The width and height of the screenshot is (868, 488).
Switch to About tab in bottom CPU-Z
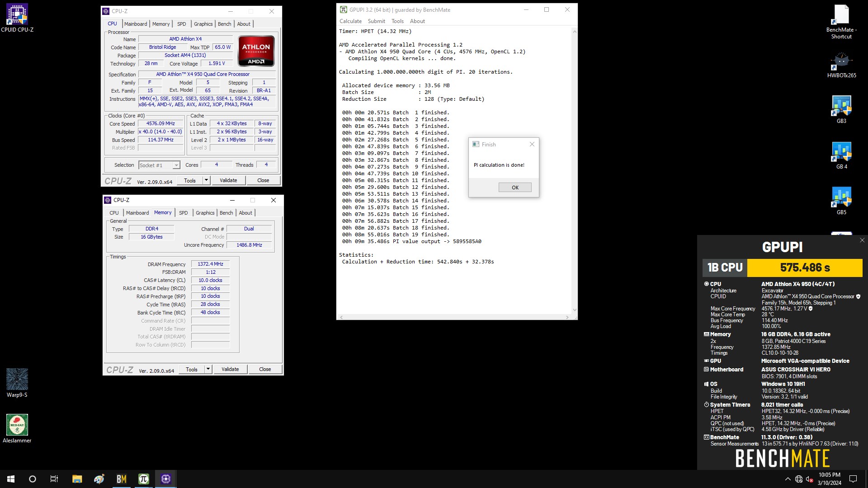tap(245, 213)
